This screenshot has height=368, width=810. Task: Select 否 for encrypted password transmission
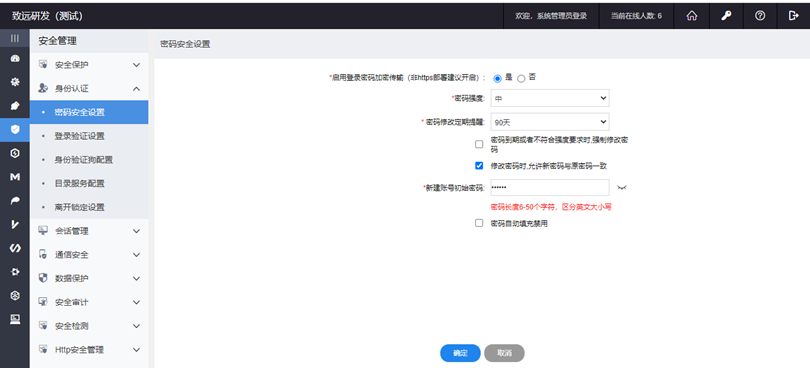coord(521,79)
